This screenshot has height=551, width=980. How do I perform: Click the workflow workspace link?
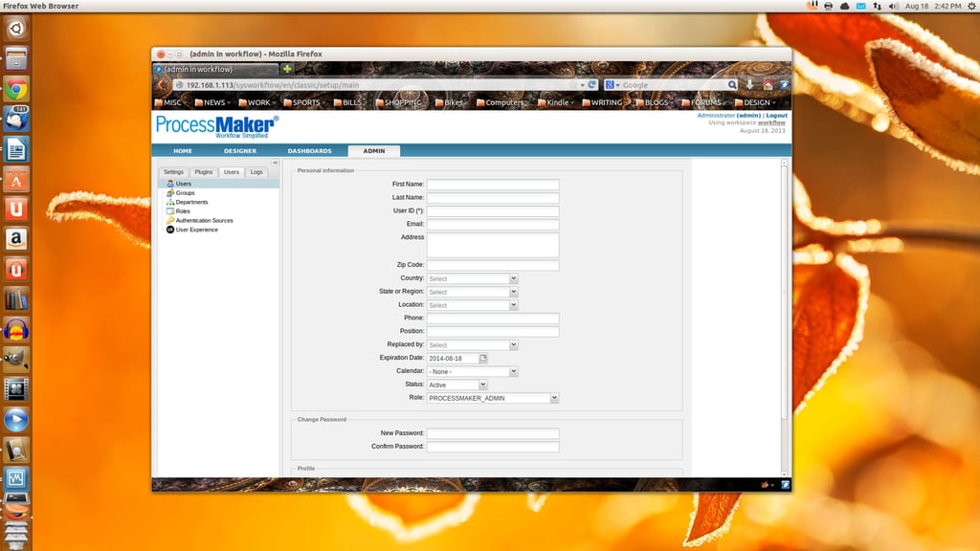coord(771,123)
